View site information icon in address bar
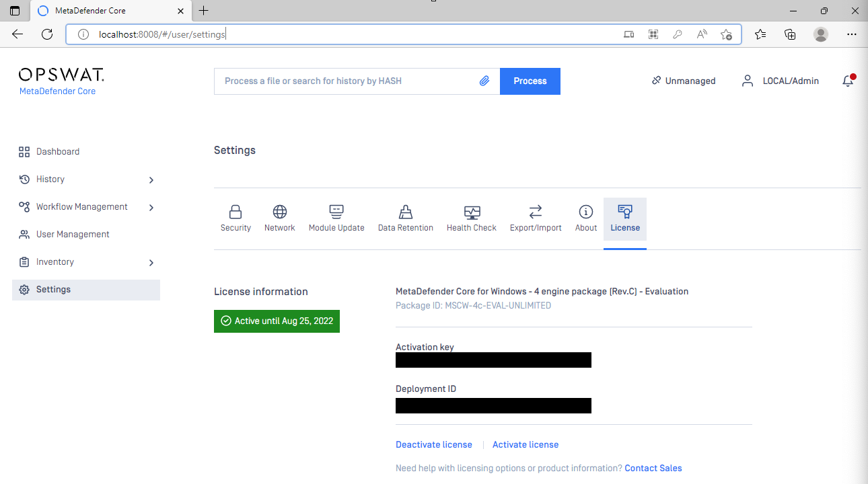Image resolution: width=868 pixels, height=484 pixels. pos(83,34)
